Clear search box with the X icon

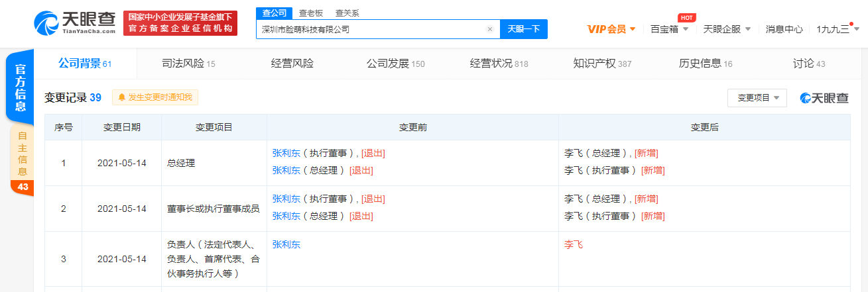tap(489, 29)
